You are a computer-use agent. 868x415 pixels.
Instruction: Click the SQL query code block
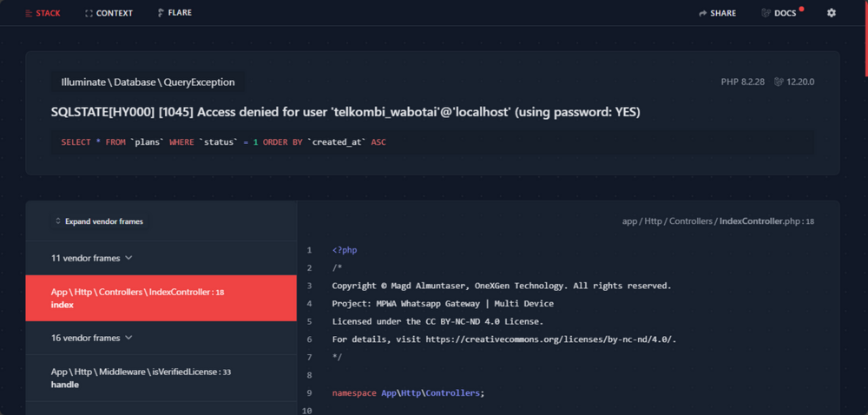pyautogui.click(x=433, y=142)
